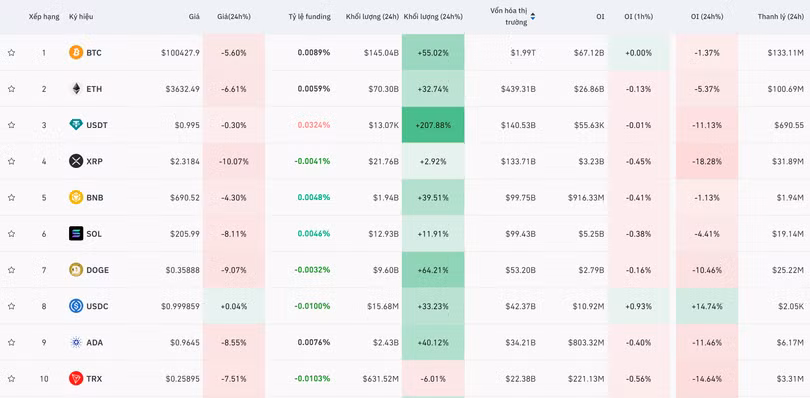This screenshot has height=398, width=810.
Task: Favorite ETH with its star icon
Action: point(11,88)
